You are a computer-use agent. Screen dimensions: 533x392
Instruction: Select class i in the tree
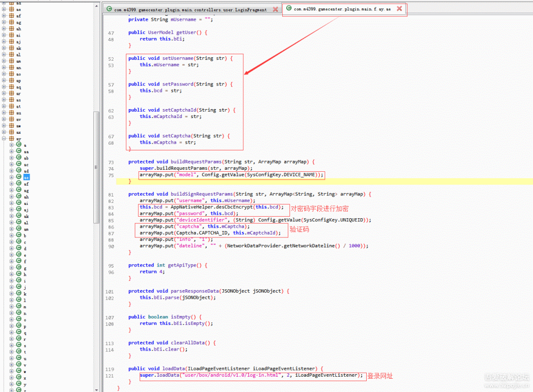tap(25, 281)
